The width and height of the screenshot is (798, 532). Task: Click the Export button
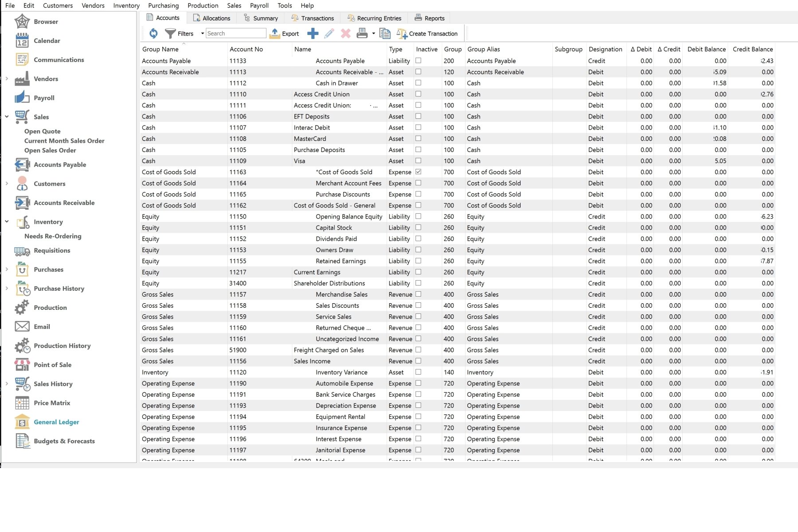[x=284, y=33]
